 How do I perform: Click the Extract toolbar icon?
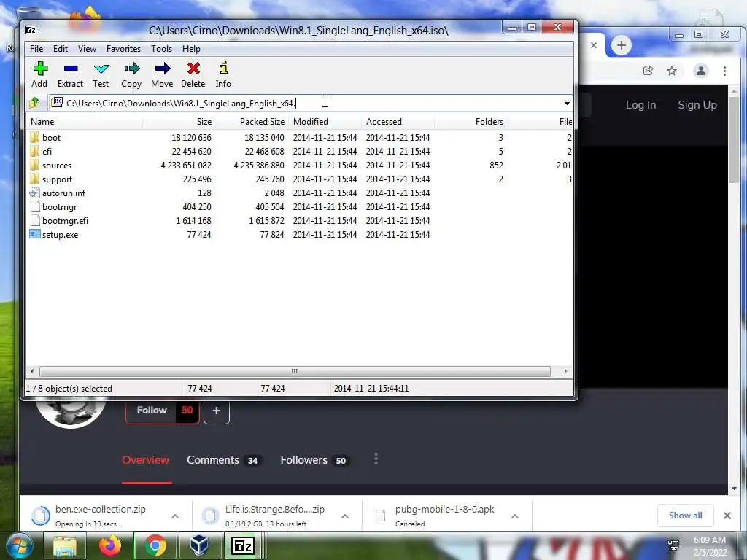coord(71,69)
